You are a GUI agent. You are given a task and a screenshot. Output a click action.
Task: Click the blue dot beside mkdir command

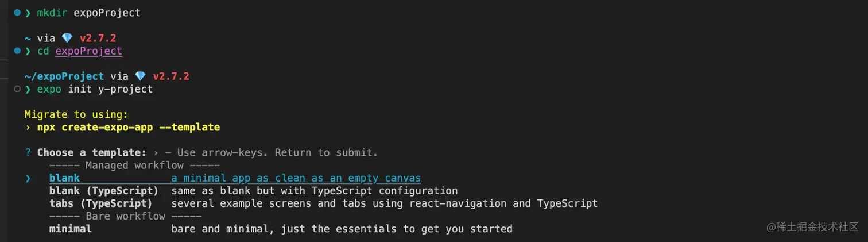pos(17,13)
